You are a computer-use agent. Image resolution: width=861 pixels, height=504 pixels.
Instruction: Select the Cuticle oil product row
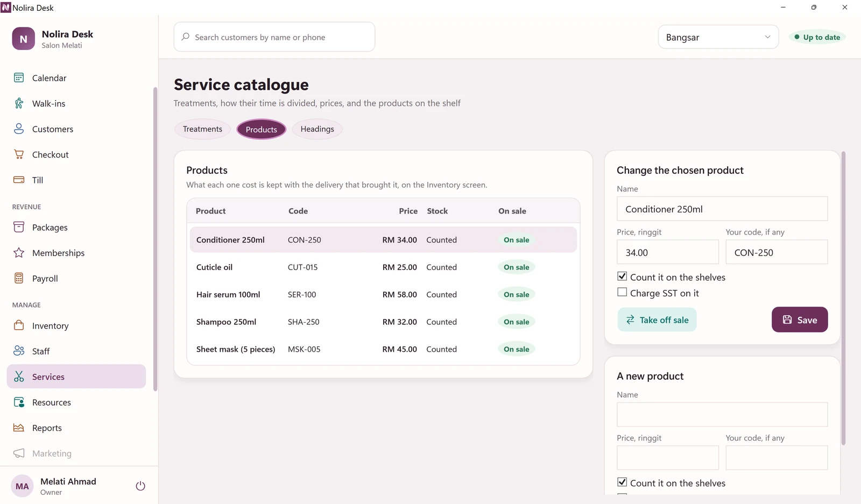point(383,267)
